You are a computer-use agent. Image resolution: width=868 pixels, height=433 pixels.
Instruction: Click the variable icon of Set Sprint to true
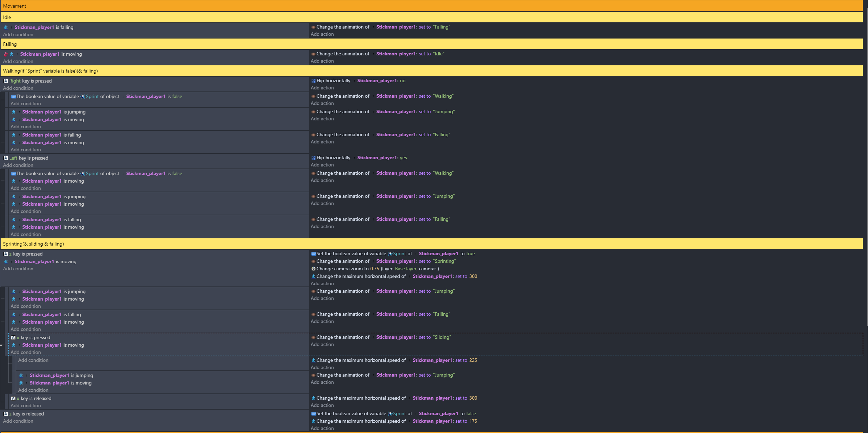(313, 254)
